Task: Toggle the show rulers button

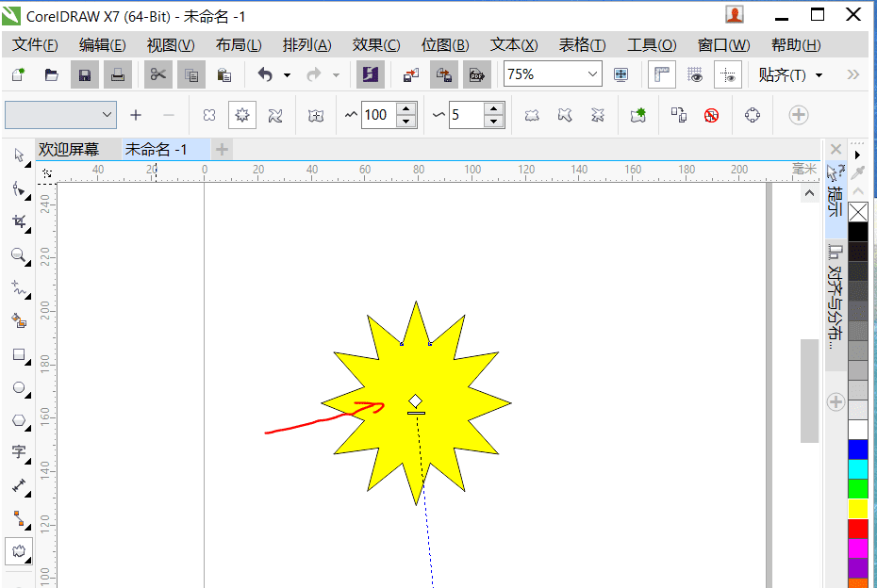Action: (661, 74)
